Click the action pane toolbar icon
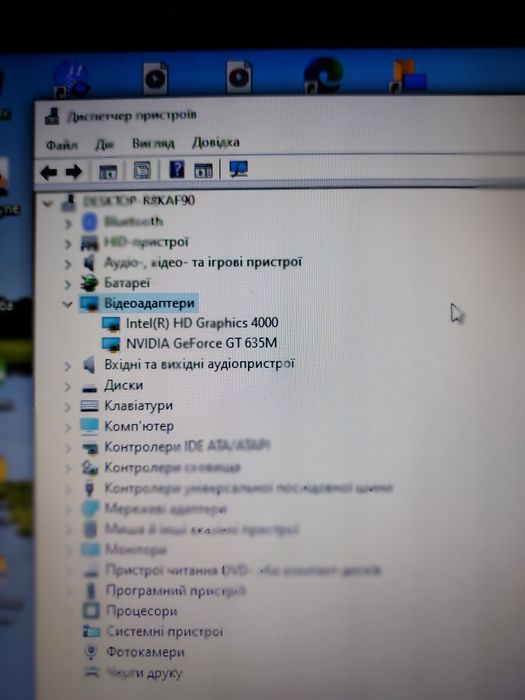525x700 pixels. point(203,170)
